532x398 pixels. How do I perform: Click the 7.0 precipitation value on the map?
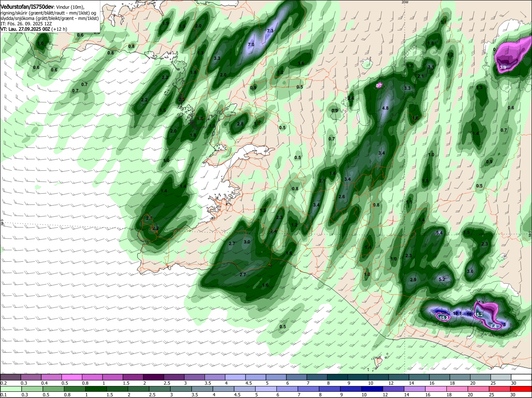pos(251,44)
